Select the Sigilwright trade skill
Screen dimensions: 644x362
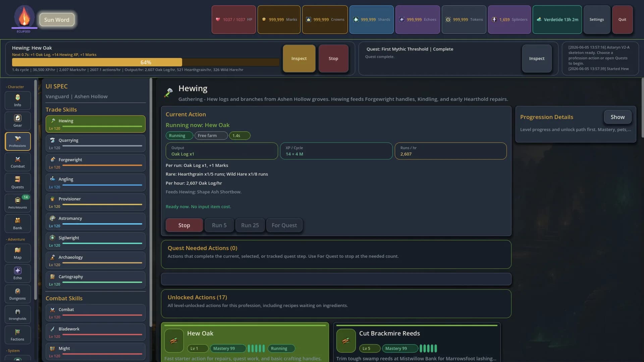[96, 241]
